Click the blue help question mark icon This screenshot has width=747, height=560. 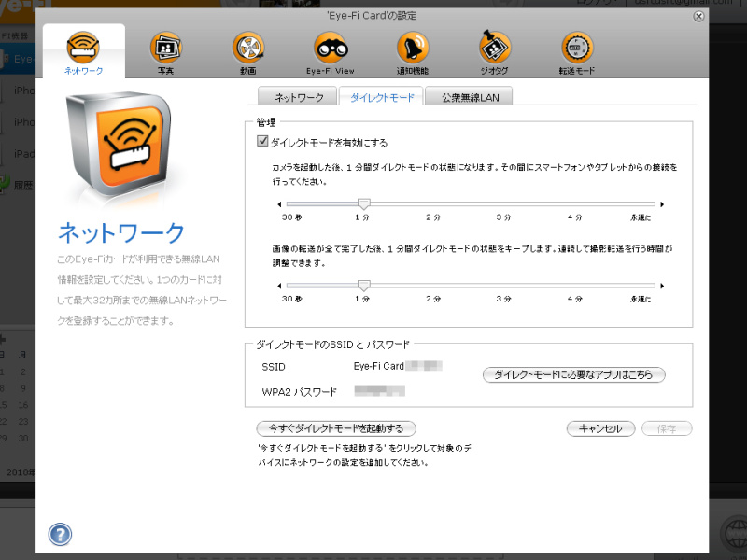60,535
